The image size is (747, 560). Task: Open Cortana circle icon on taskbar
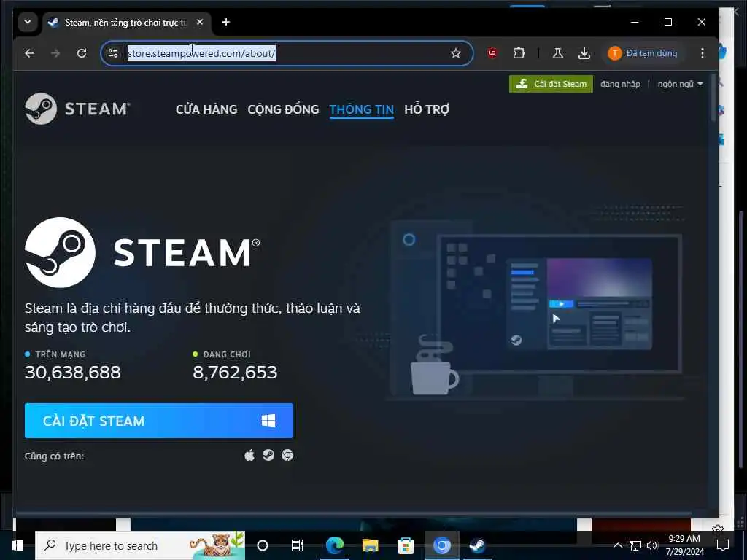point(263,545)
